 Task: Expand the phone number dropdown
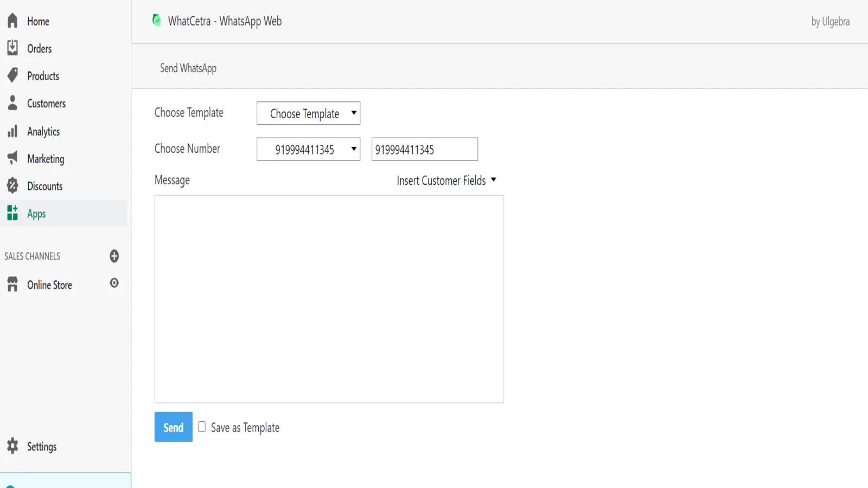click(x=308, y=149)
